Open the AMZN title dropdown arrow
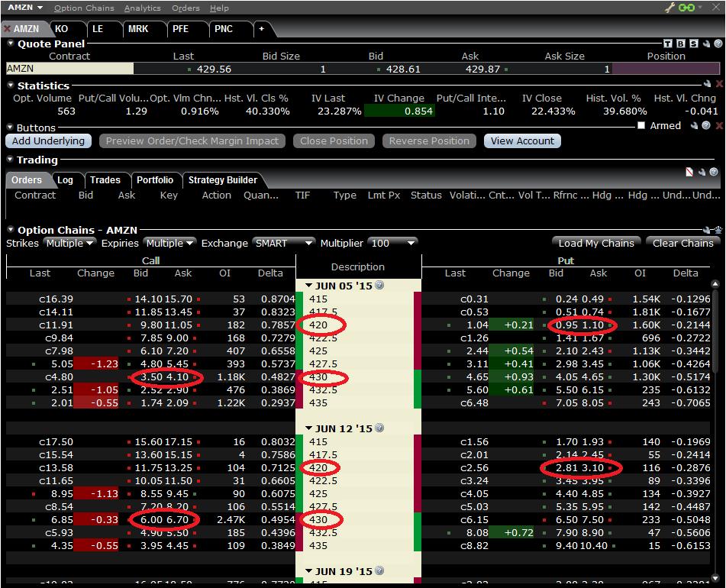This screenshot has height=588, width=726. [x=40, y=8]
